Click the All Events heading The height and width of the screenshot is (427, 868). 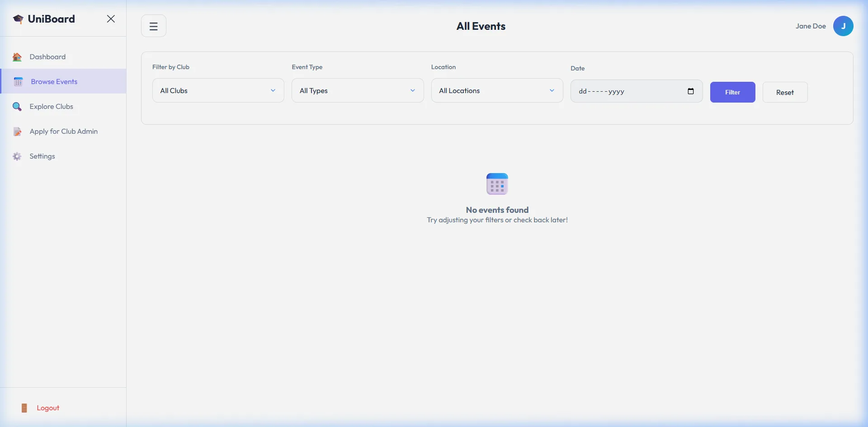click(x=481, y=26)
